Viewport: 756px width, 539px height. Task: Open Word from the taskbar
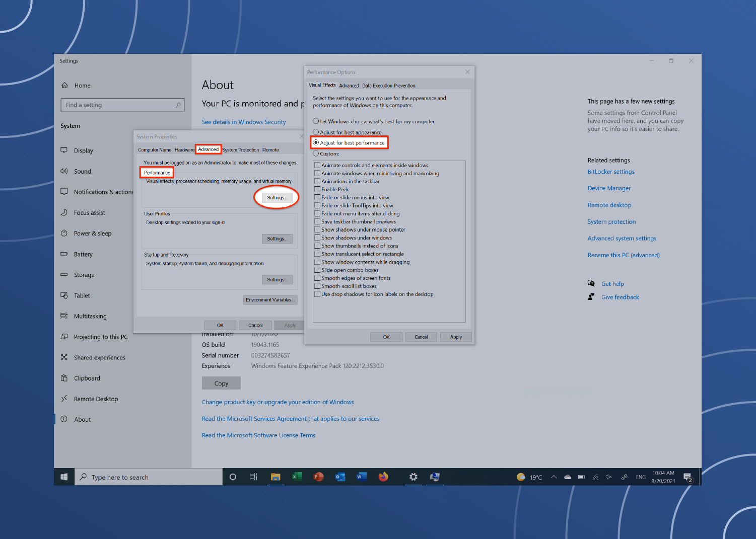(x=362, y=477)
